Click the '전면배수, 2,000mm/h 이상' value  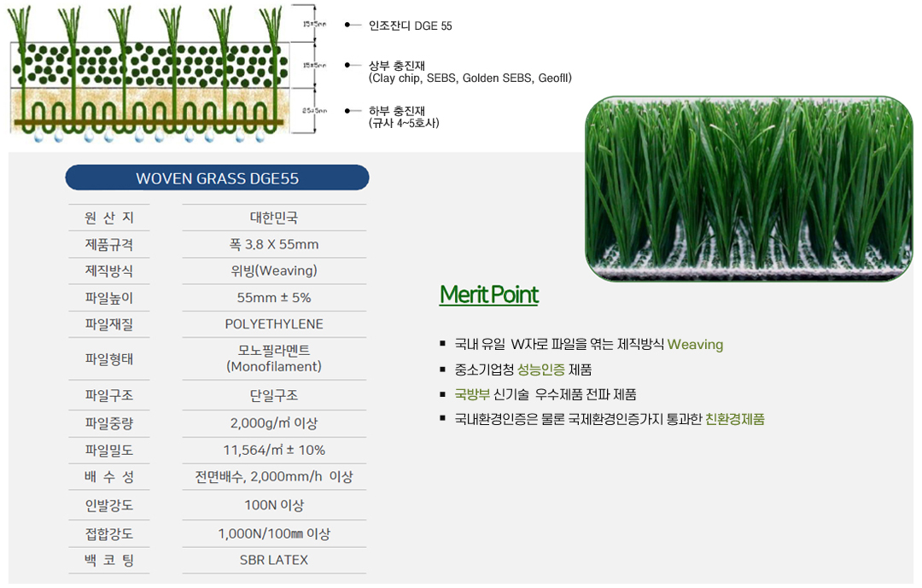(x=274, y=476)
